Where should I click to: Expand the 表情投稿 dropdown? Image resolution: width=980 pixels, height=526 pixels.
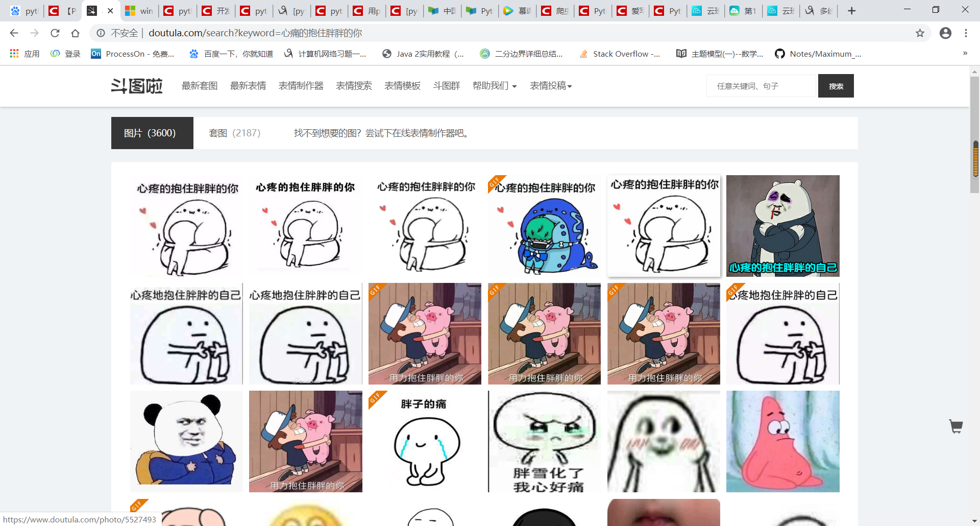(551, 86)
